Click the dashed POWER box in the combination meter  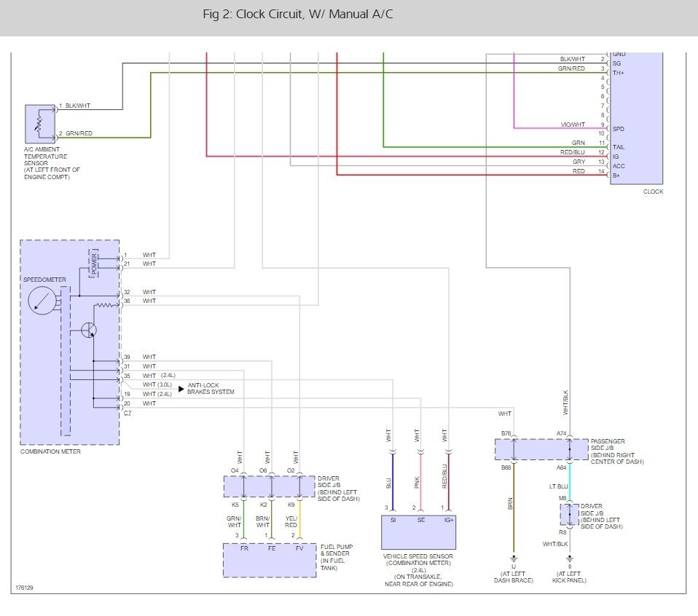pyautogui.click(x=94, y=264)
